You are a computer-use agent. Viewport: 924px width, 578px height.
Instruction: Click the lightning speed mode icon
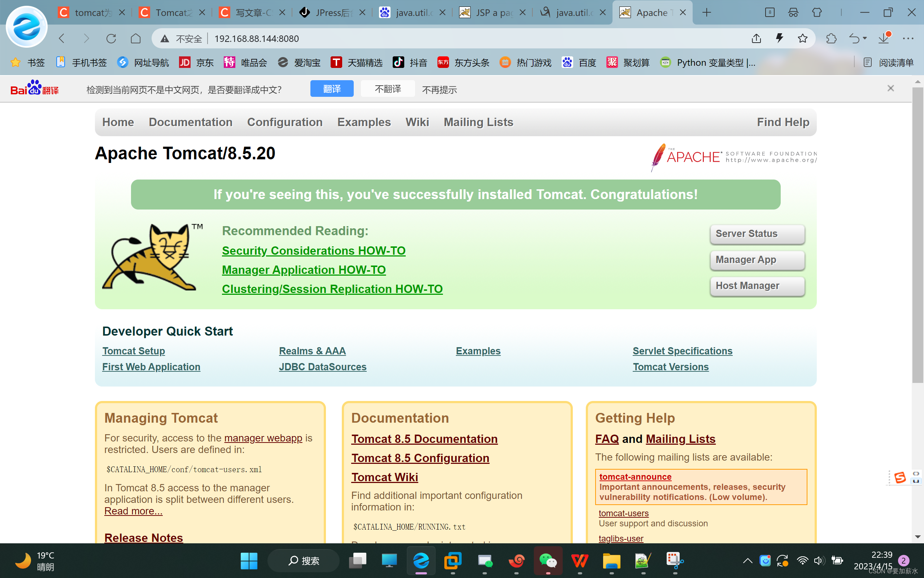click(x=779, y=39)
